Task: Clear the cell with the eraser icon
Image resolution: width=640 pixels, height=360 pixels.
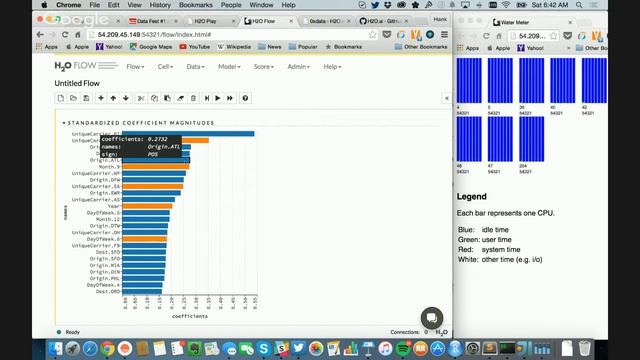Action: coord(180,98)
